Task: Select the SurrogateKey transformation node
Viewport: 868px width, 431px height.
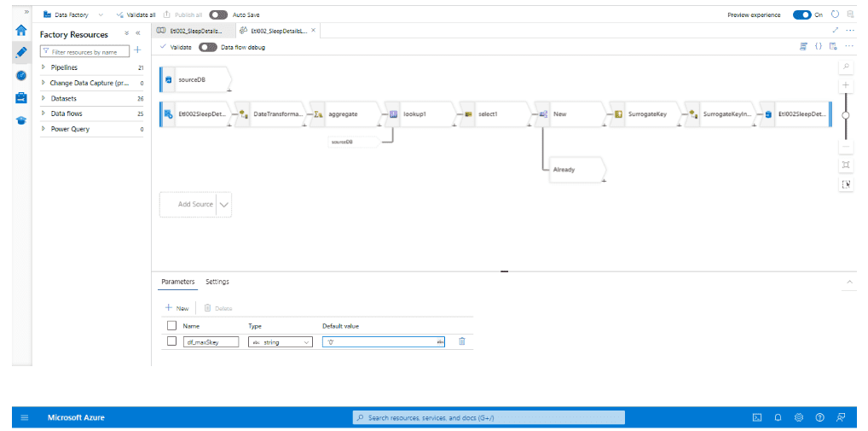Action: pyautogui.click(x=645, y=114)
